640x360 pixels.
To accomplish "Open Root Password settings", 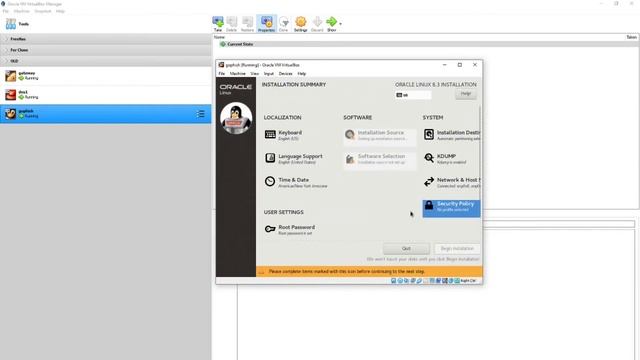I will pyautogui.click(x=290, y=230).
